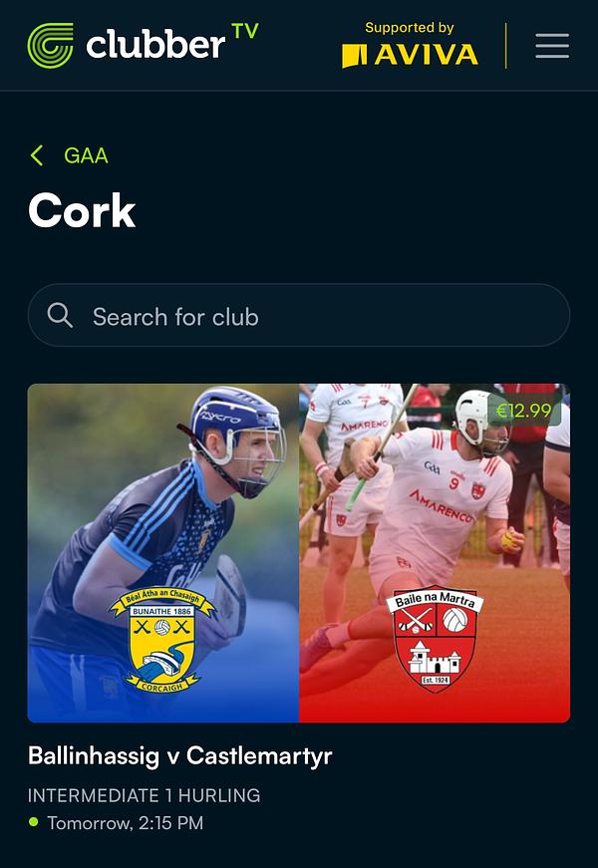
Task: Open the Ballinhassig v Castlemartyr title
Action: [180, 755]
